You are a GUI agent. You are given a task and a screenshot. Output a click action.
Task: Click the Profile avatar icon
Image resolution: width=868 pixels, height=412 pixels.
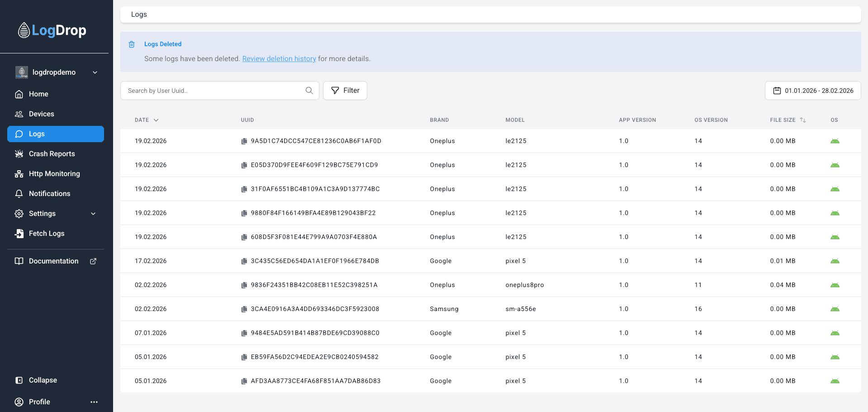pos(19,402)
